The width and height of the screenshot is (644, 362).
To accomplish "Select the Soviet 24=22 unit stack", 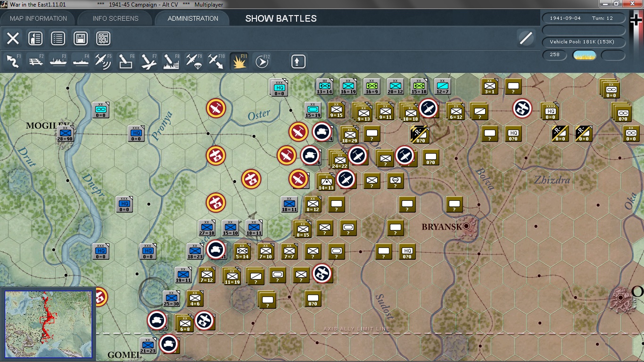I will 339,159.
